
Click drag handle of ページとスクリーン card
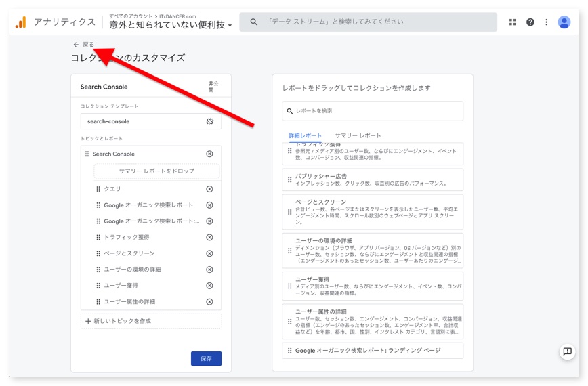click(x=290, y=212)
